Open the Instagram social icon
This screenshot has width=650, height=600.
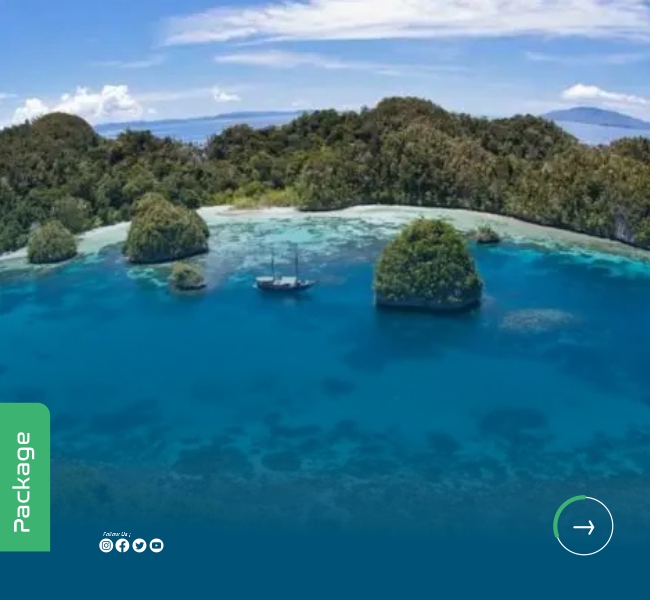106,545
